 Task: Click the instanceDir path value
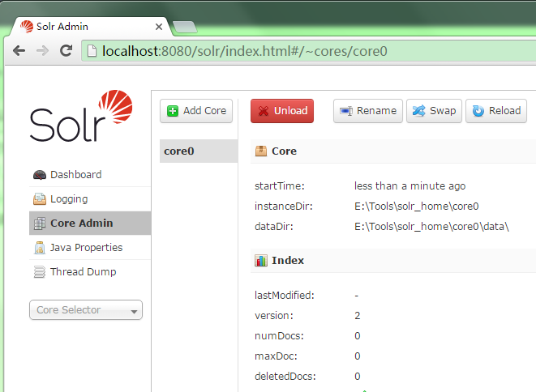click(416, 207)
